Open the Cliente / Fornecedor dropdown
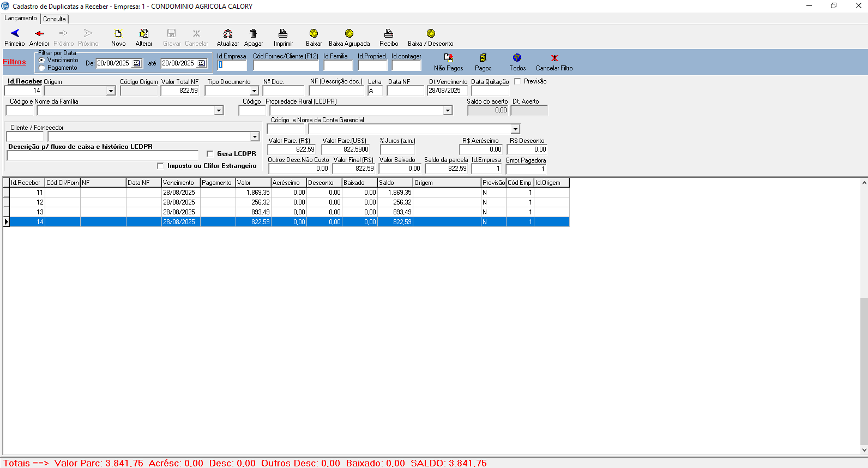This screenshot has height=468, width=868. [255, 137]
